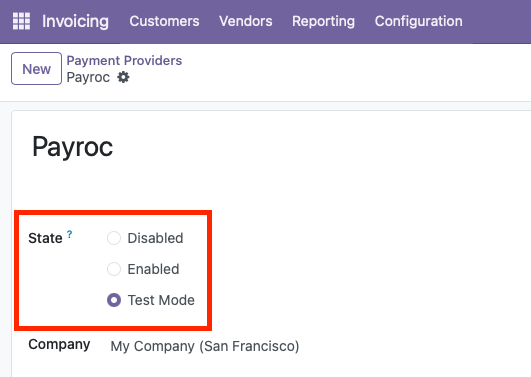The height and width of the screenshot is (377, 531).
Task: Click the State field help question mark
Action: 69,234
